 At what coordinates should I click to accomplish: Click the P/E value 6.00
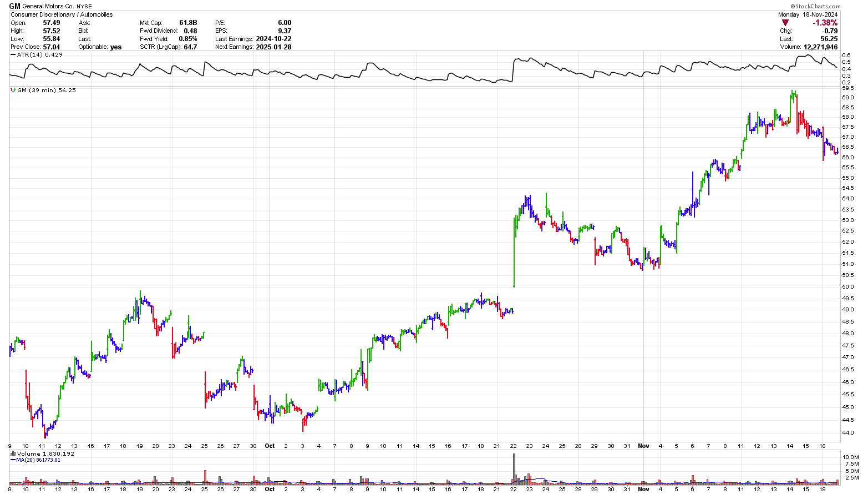285,23
